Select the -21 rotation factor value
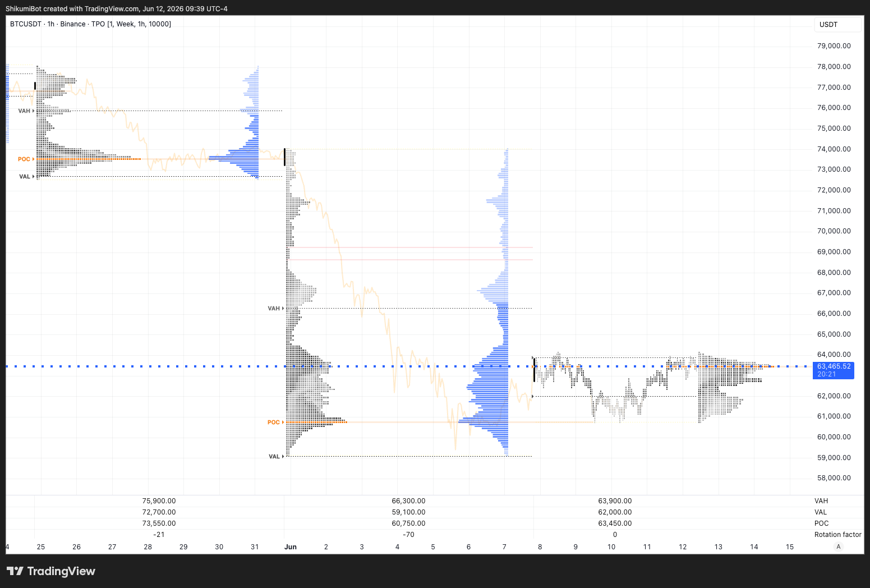Screen dimensions: 870x588 click(159, 535)
